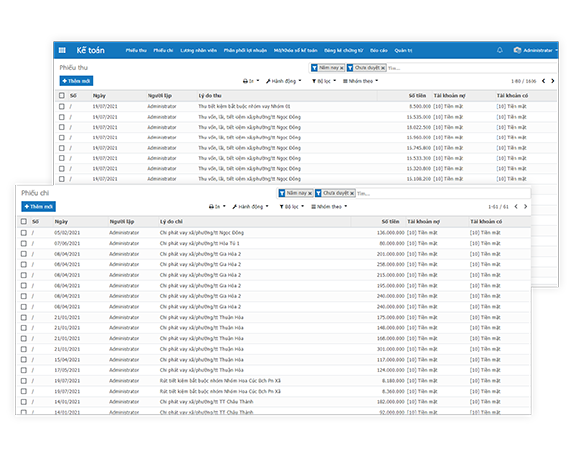Sort Phiếu chi table by 'Người lập' column
Screen dimensions: 570x458
click(122, 221)
